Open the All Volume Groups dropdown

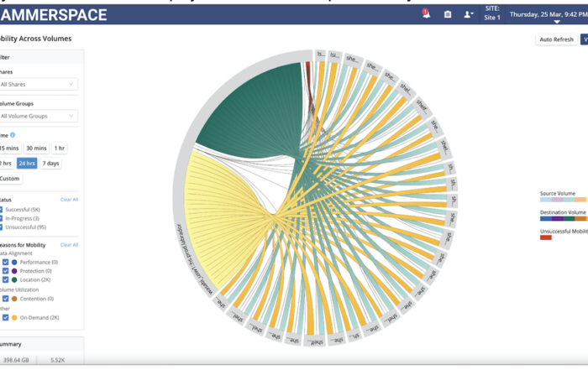tap(38, 117)
